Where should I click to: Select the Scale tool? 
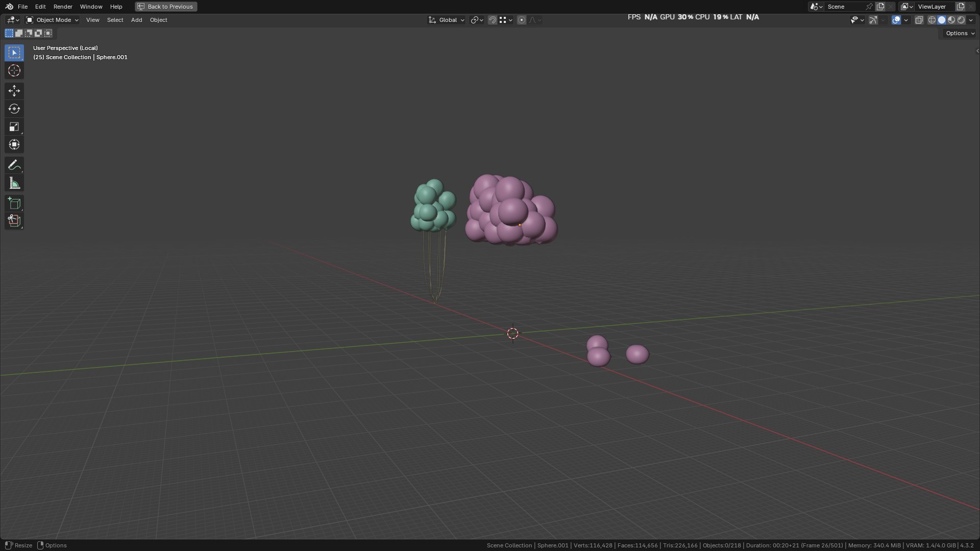pos(14,127)
